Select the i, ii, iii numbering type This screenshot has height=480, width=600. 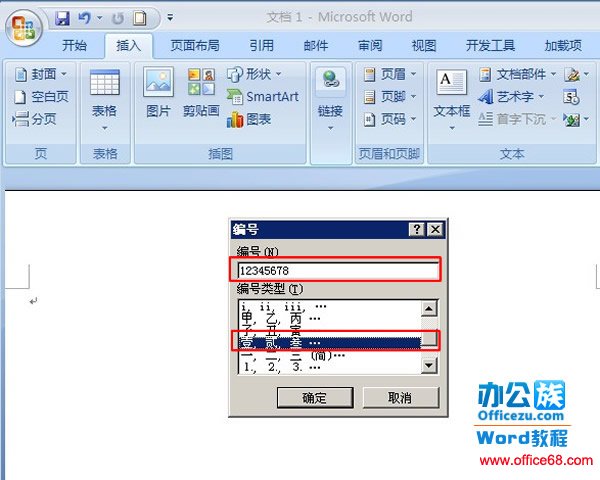pos(329,306)
